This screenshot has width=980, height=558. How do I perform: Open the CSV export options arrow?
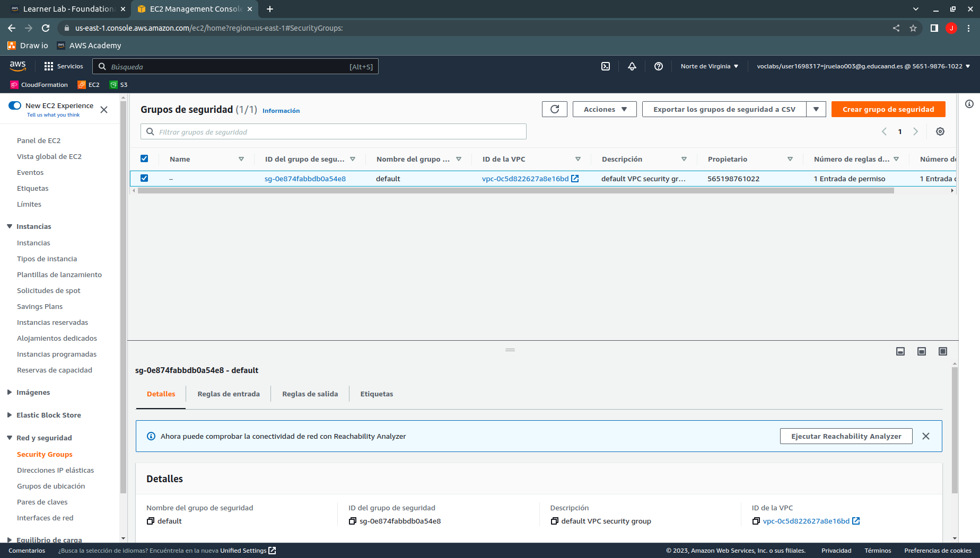coord(816,109)
